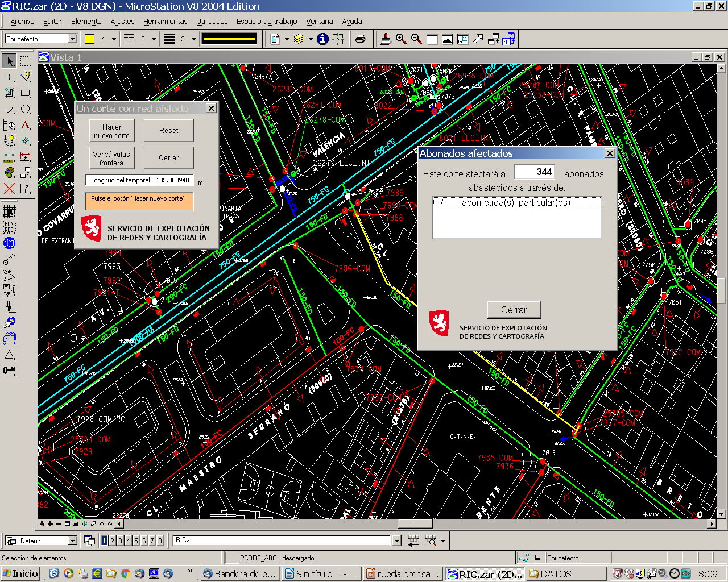Image resolution: width=728 pixels, height=582 pixels.
Task: Expand the line weight dropdown showing 3
Action: (193, 39)
